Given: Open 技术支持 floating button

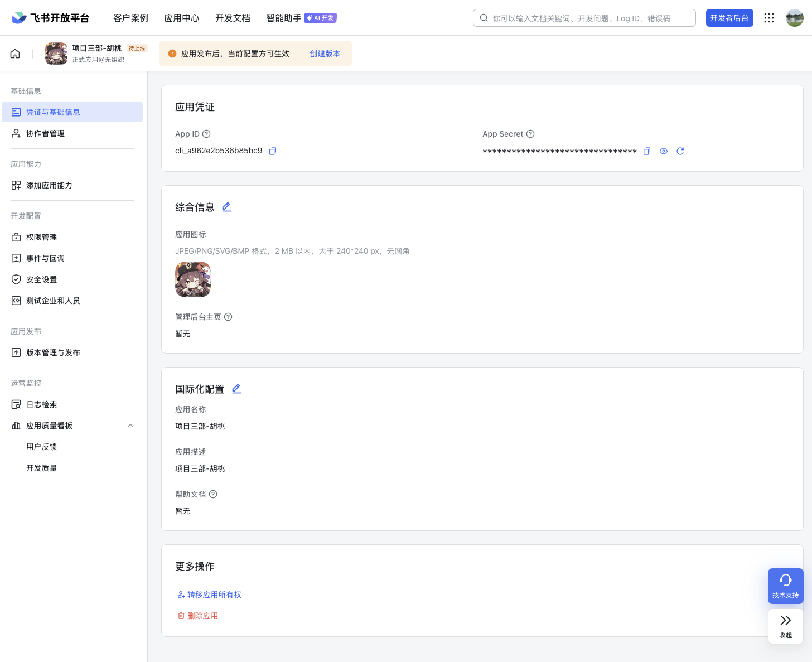Looking at the screenshot, I should pyautogui.click(x=785, y=586).
